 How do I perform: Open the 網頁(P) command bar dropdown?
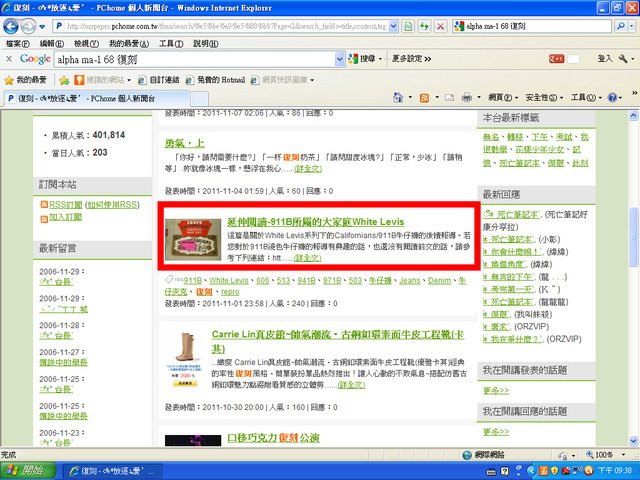point(503,98)
